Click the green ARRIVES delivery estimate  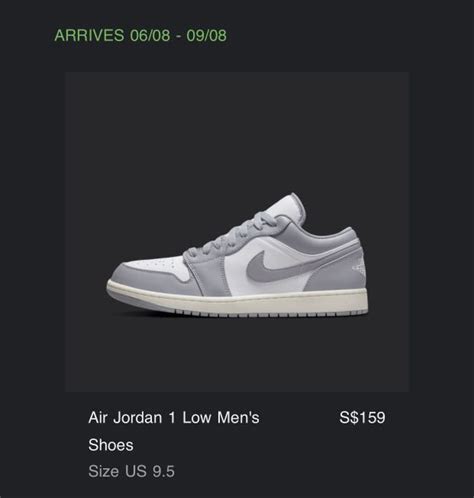pos(140,35)
